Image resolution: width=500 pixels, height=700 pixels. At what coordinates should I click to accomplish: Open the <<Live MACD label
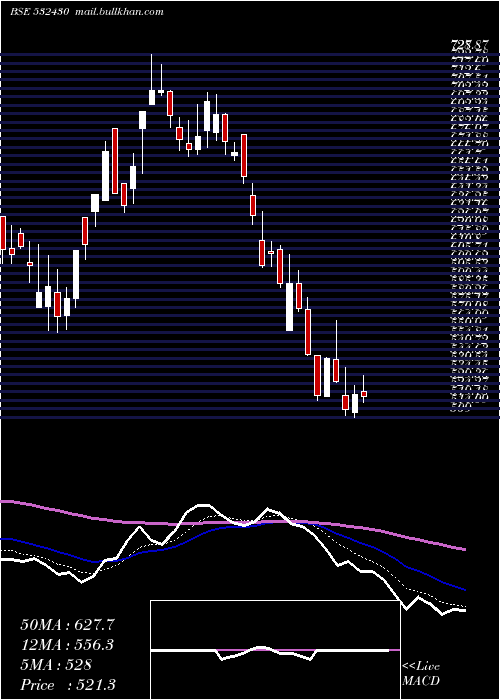click(421, 674)
